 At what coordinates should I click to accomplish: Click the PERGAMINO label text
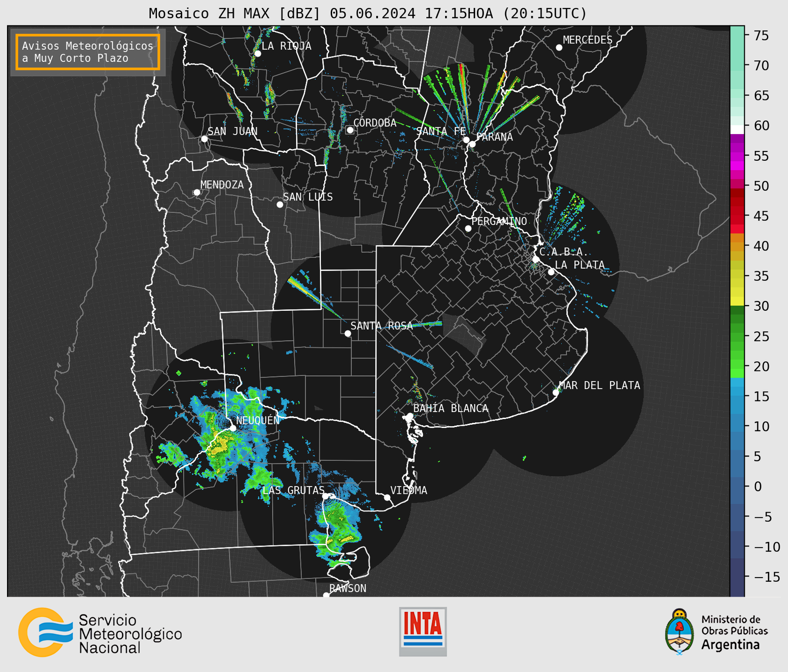pos(499,222)
